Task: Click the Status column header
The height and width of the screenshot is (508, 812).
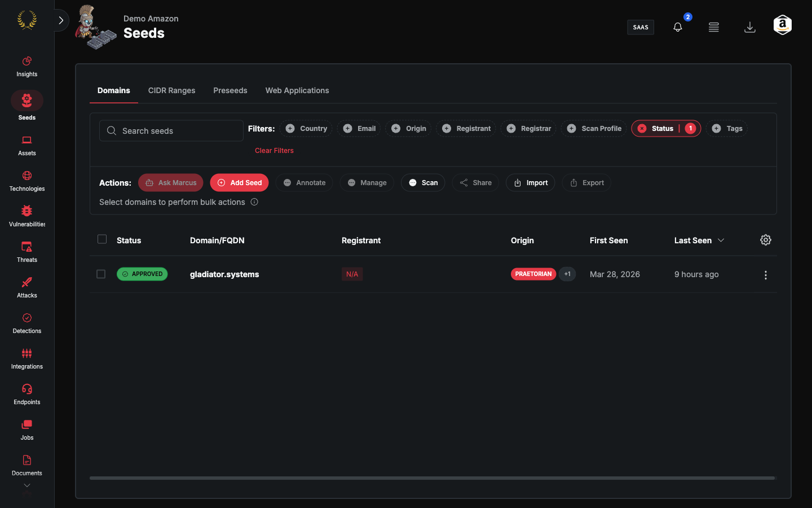Action: pos(129,240)
